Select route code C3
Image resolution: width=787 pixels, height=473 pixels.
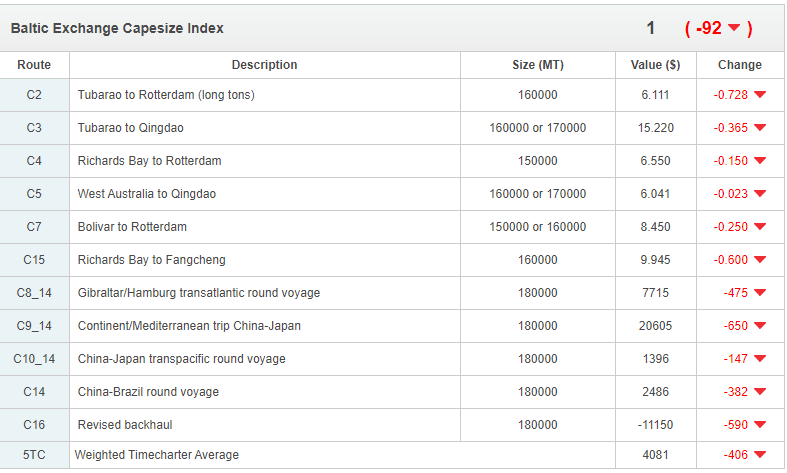coord(34,128)
